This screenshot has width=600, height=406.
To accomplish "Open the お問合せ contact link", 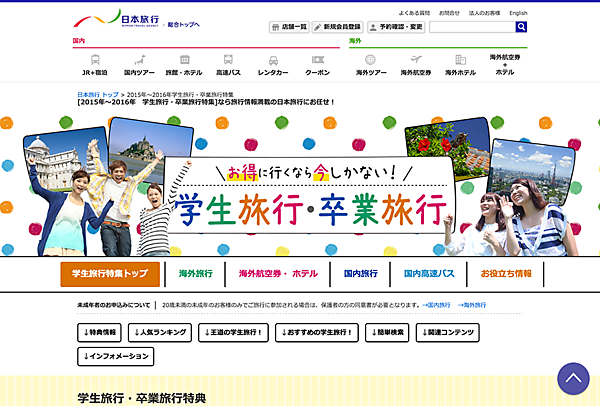I will coord(449,13).
